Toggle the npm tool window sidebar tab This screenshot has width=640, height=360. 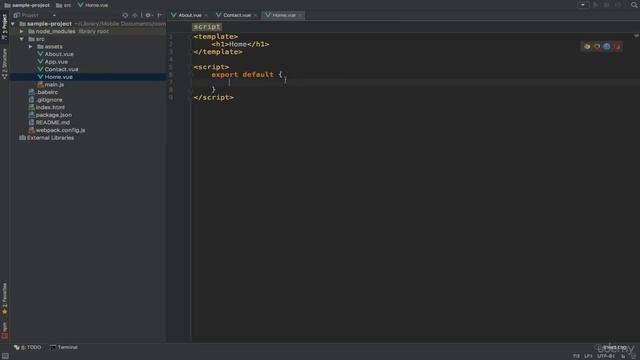pos(4,331)
